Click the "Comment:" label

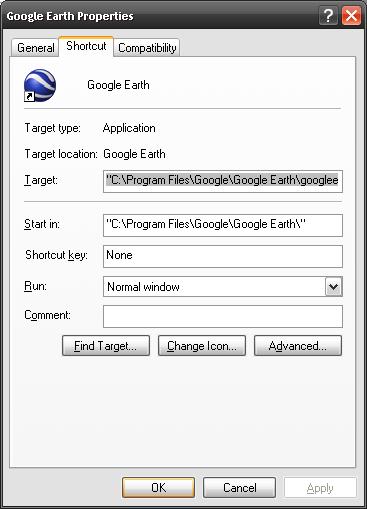click(x=47, y=315)
